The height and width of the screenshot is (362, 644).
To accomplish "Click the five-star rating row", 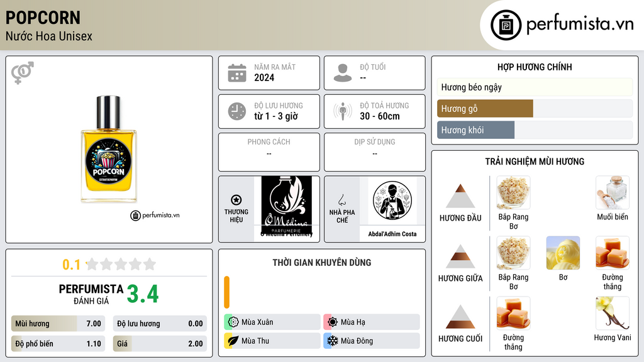I will tap(121, 264).
